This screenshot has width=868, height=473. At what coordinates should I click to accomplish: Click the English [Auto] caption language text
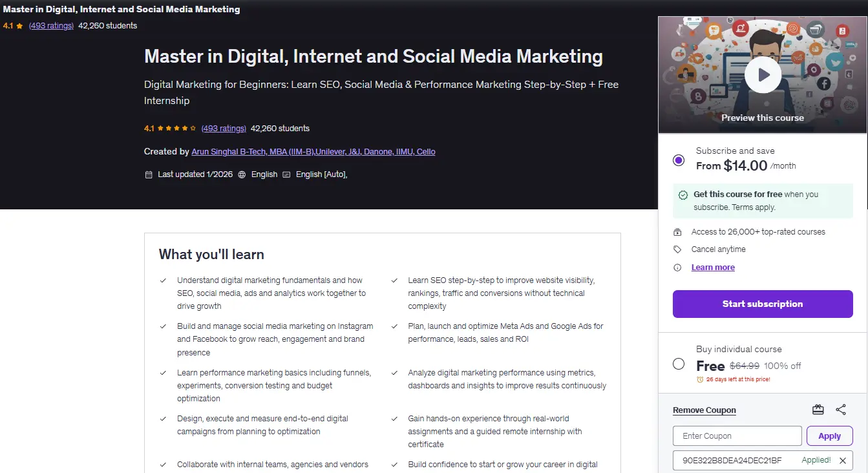point(322,174)
